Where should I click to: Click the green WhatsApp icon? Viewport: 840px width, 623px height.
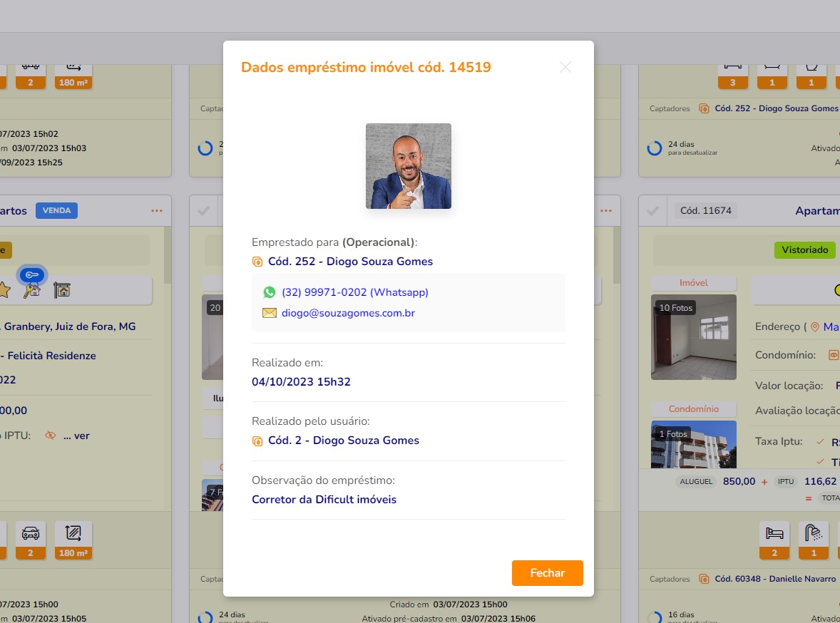(x=269, y=292)
